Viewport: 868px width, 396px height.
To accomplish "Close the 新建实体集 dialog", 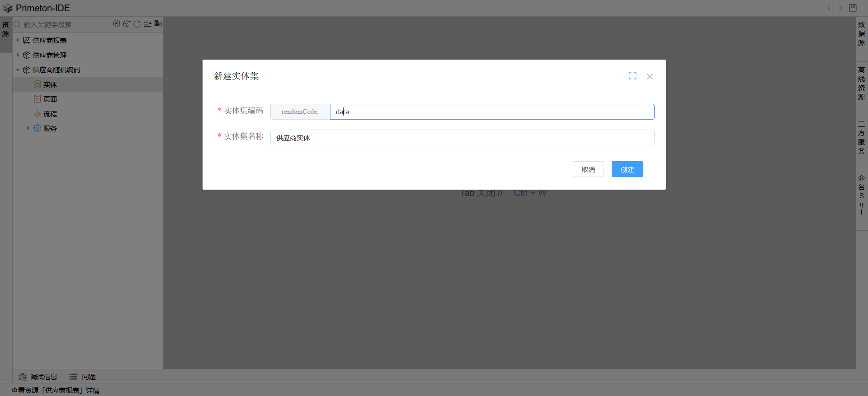I will [x=650, y=77].
